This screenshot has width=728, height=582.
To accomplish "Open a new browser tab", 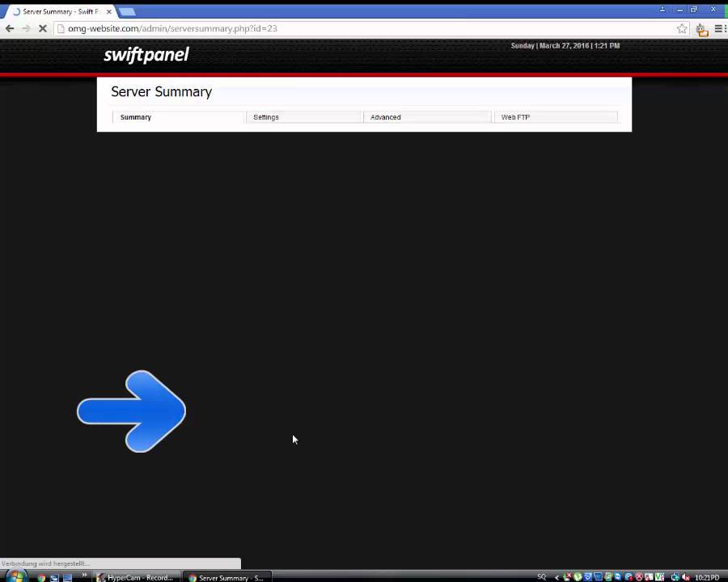I will coord(127,11).
